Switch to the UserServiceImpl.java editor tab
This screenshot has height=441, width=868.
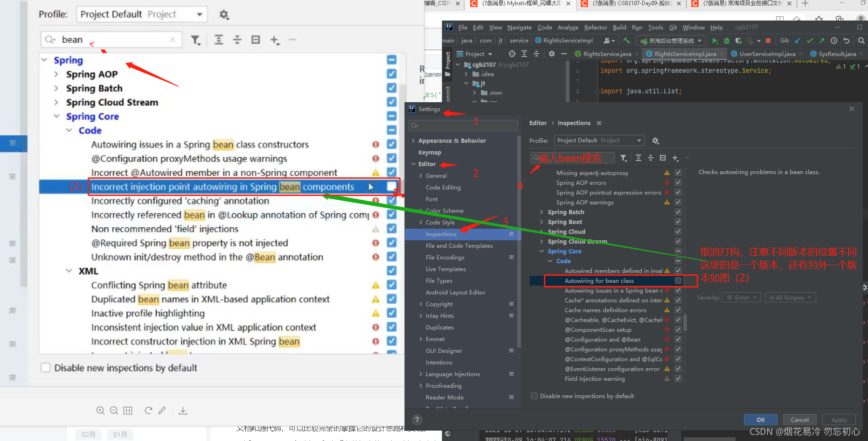coord(767,54)
